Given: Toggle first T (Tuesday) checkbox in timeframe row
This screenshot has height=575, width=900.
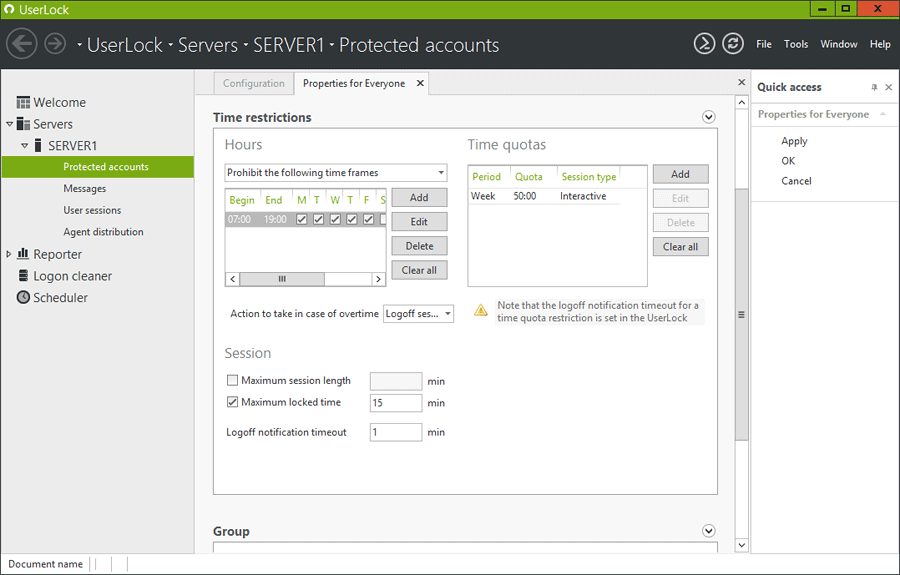Looking at the screenshot, I should click(x=319, y=219).
